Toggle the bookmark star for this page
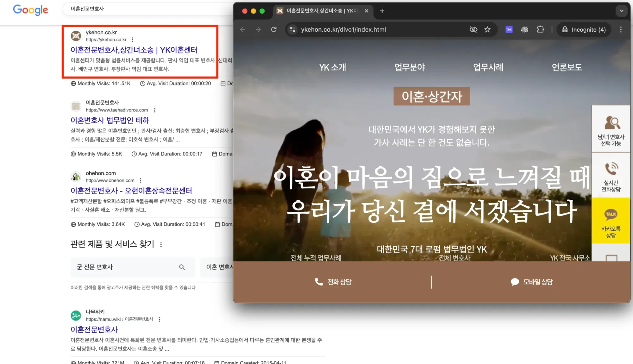This screenshot has width=633, height=364. coord(487,29)
